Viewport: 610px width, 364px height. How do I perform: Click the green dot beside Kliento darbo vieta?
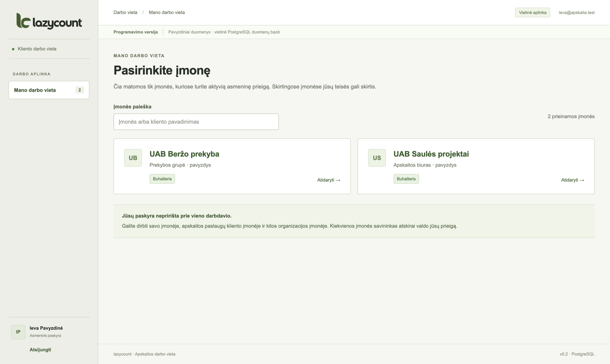tap(13, 49)
